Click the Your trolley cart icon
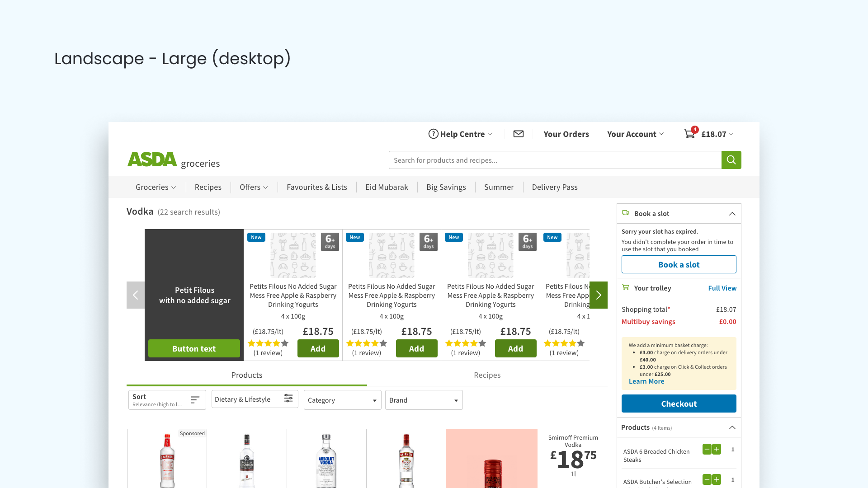 point(626,287)
